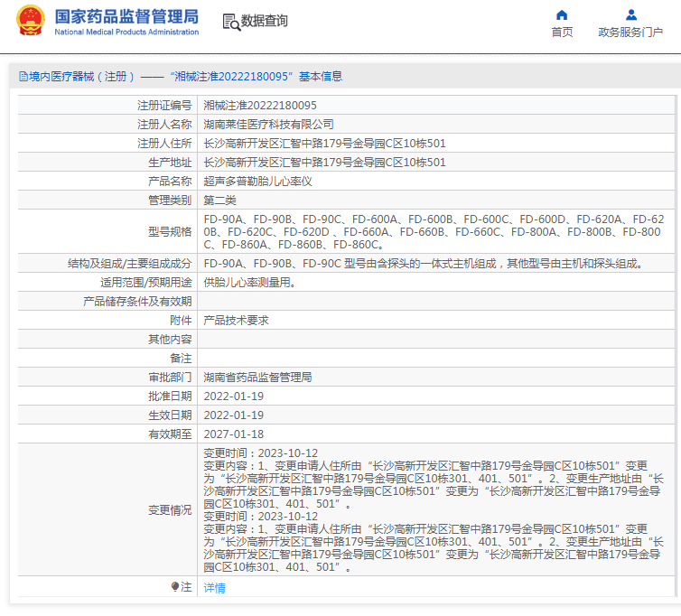Select 供胎儿心率测量用。 value
681x616 pixels.
250,283
